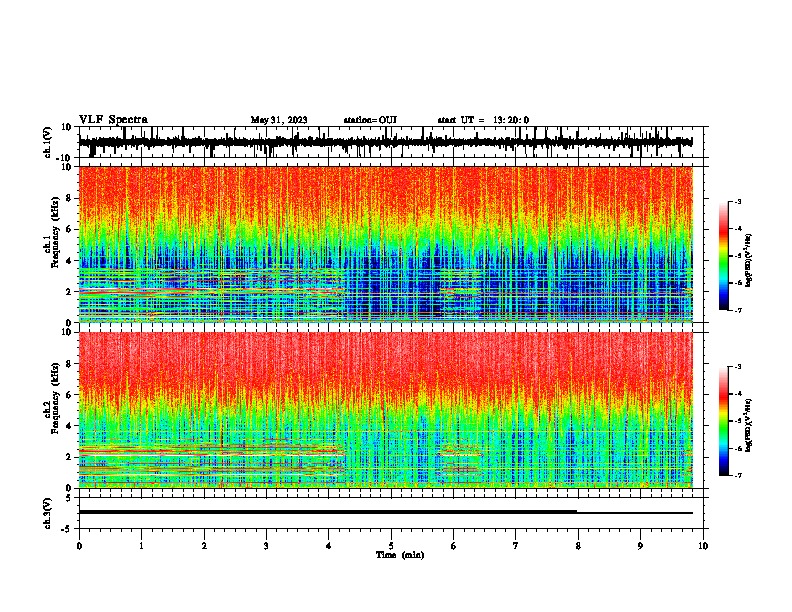Click the "ch.3(V)" axis label
792x612 pixels.
[48, 513]
